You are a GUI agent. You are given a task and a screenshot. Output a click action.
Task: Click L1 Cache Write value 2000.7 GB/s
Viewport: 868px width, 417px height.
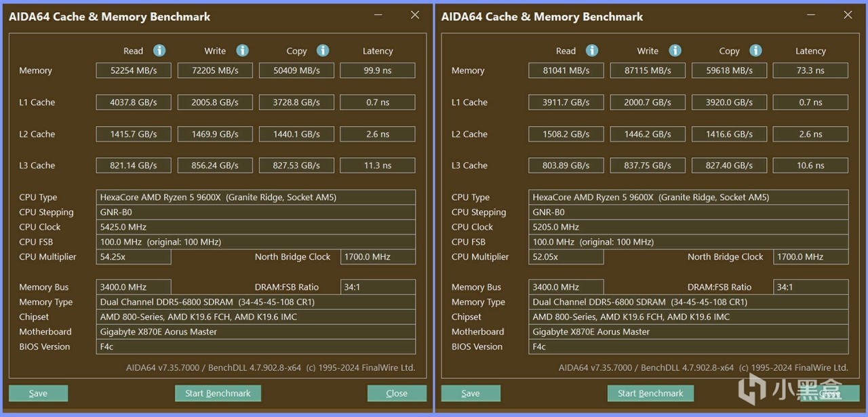tap(648, 102)
